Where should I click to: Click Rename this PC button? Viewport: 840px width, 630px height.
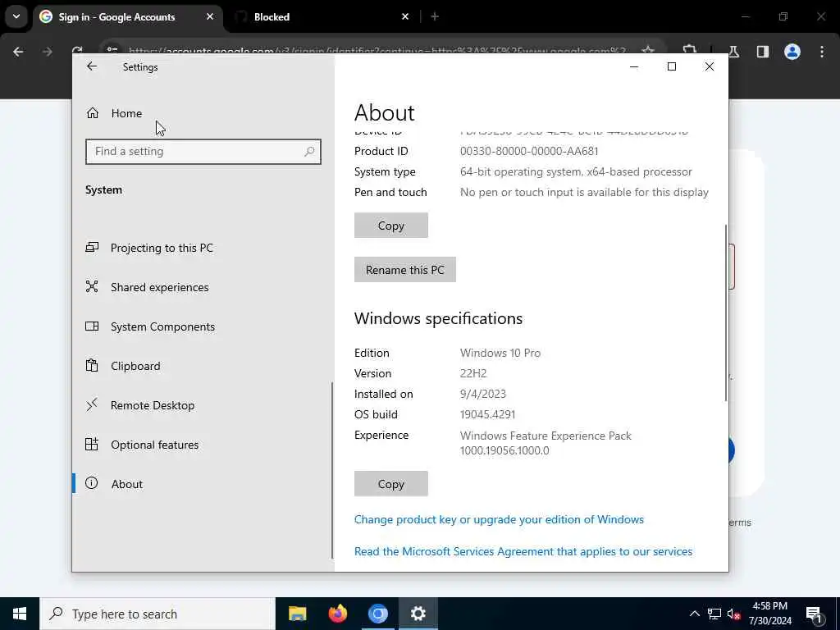pyautogui.click(x=405, y=270)
